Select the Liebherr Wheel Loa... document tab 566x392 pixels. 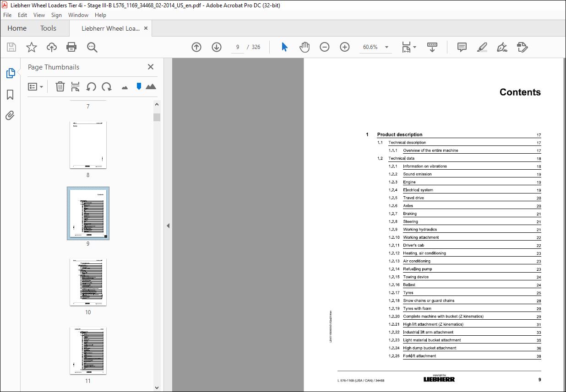pyautogui.click(x=110, y=28)
